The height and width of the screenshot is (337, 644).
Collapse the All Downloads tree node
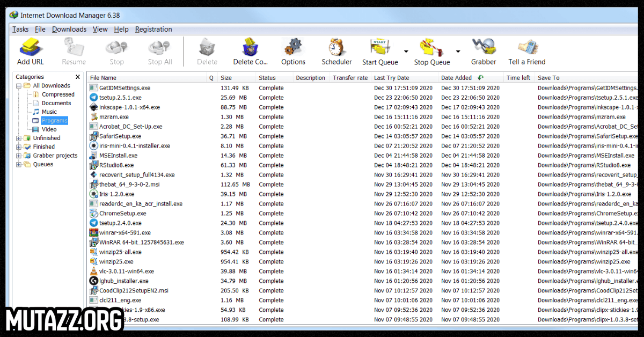pos(19,86)
